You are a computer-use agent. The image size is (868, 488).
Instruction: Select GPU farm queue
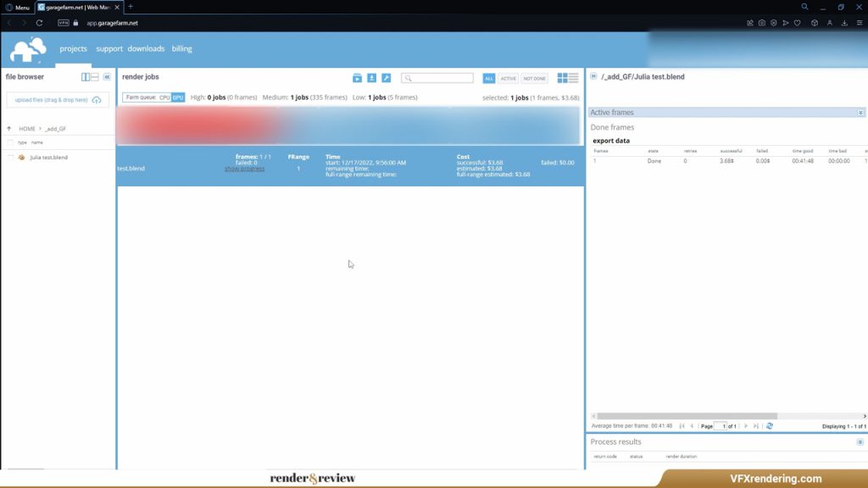pyautogui.click(x=178, y=97)
